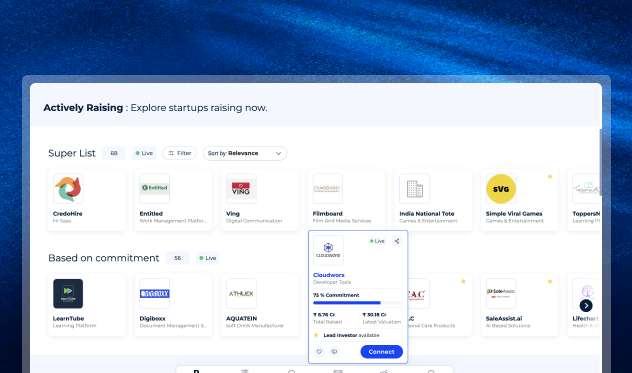Click the India National Tote building icon
Image resolution: width=632 pixels, height=373 pixels.
click(414, 189)
